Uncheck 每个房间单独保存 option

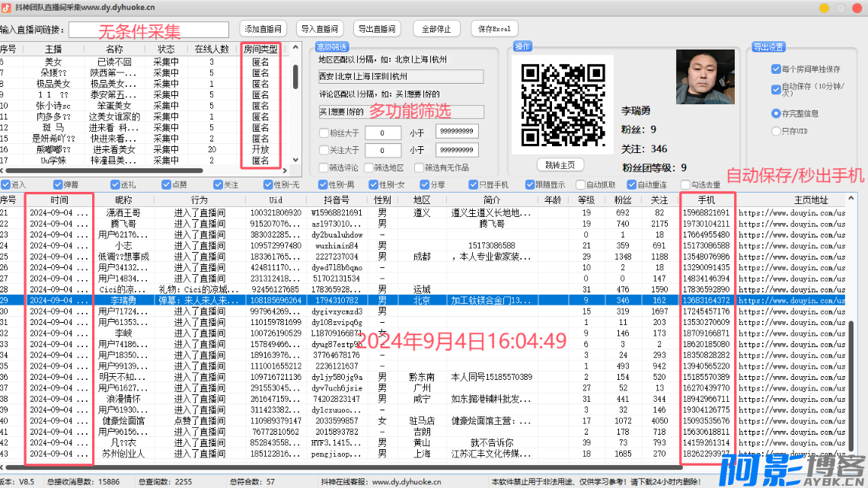point(776,69)
